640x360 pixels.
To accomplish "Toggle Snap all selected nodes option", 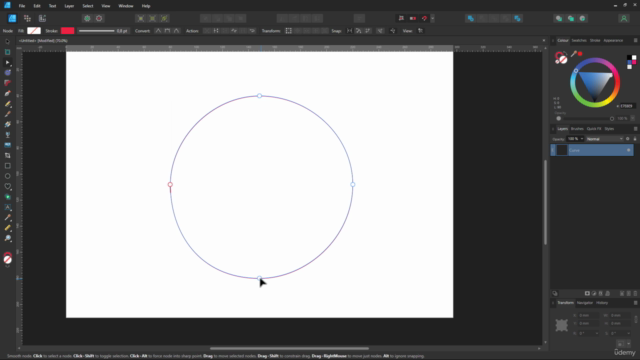I will [x=368, y=31].
